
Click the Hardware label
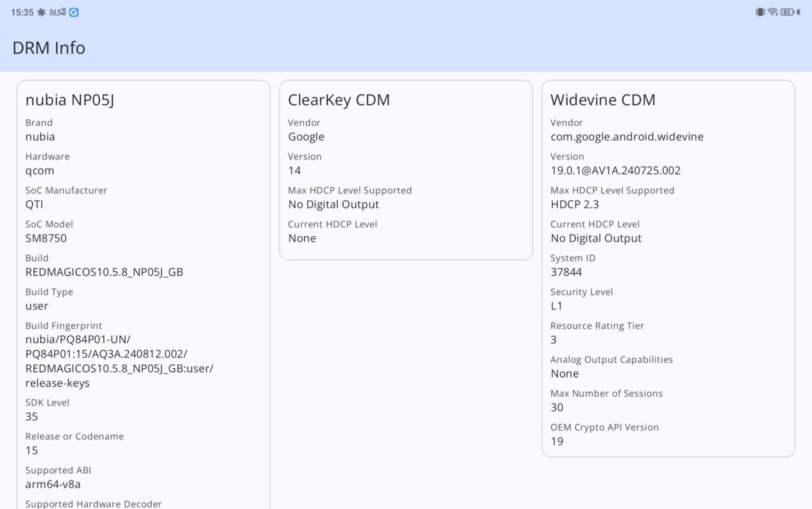point(47,156)
